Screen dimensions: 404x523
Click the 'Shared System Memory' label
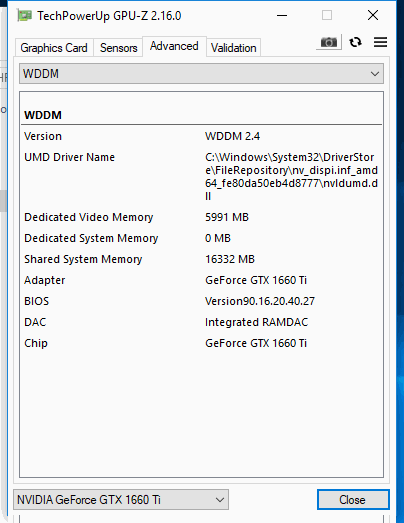(x=83, y=259)
